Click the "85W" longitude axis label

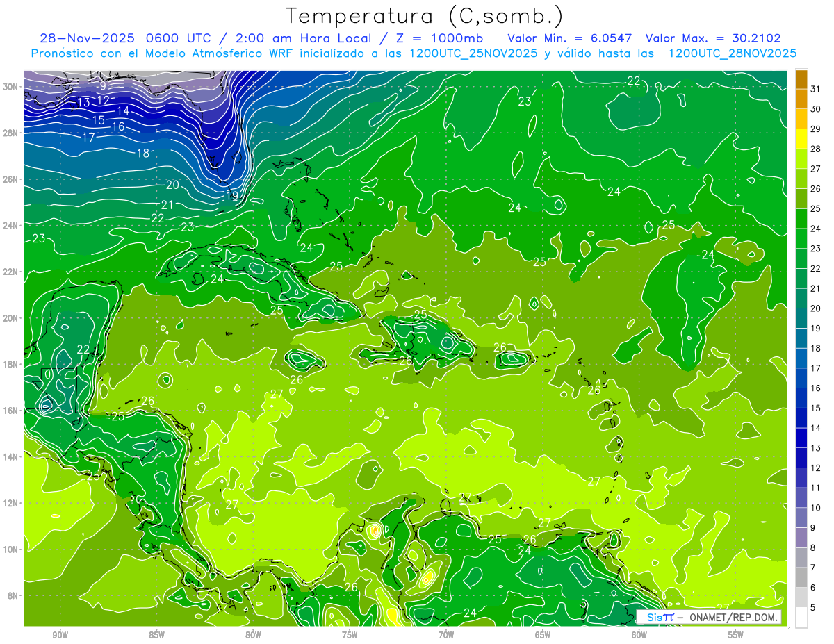click(x=156, y=636)
